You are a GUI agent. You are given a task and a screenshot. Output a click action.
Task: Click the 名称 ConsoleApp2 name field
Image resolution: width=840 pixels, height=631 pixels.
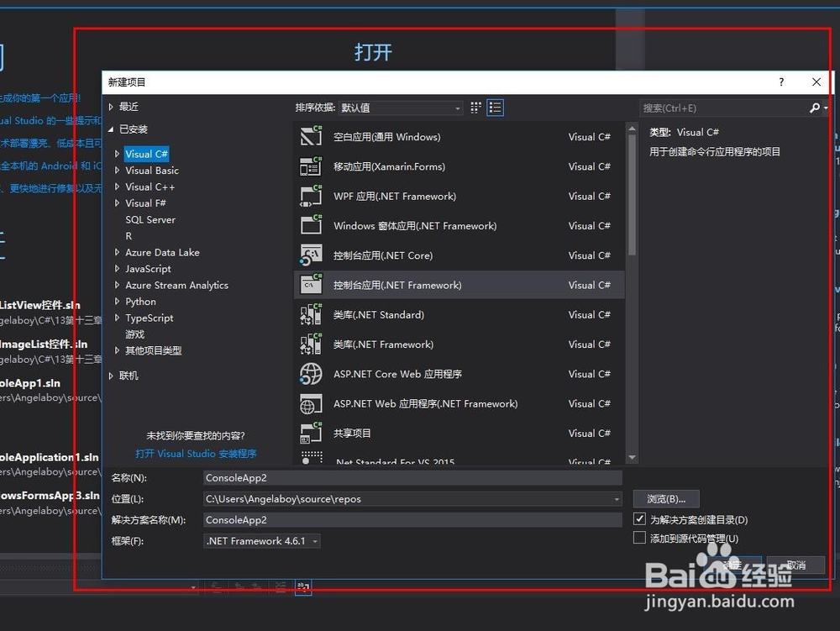click(412, 478)
